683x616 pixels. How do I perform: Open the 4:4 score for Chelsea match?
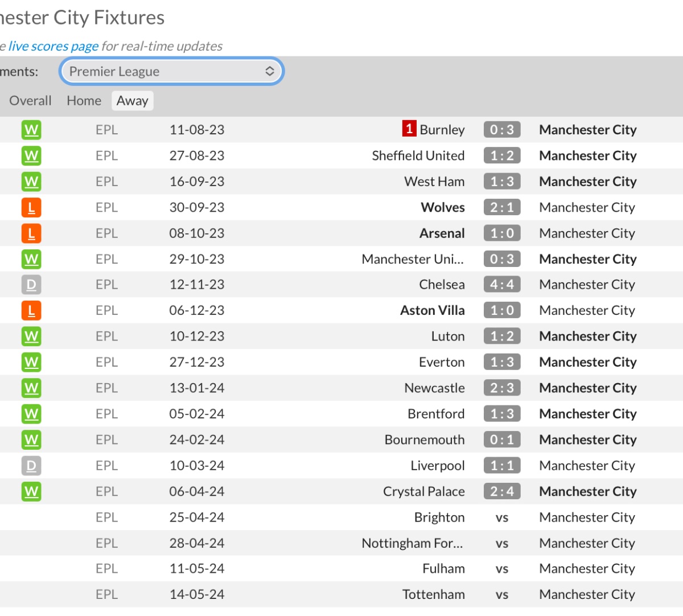click(x=502, y=285)
